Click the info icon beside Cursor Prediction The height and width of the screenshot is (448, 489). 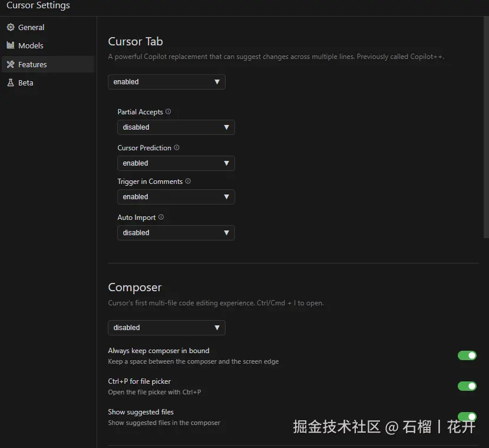[x=177, y=147]
